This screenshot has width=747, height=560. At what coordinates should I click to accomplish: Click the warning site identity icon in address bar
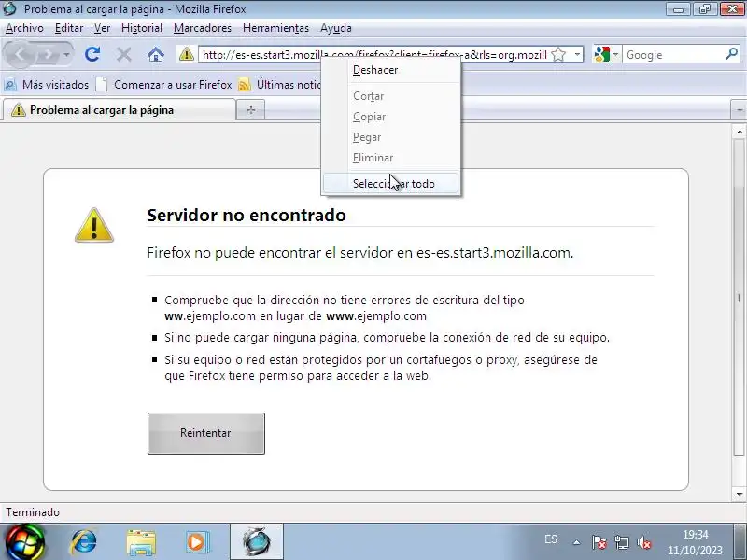(x=186, y=54)
